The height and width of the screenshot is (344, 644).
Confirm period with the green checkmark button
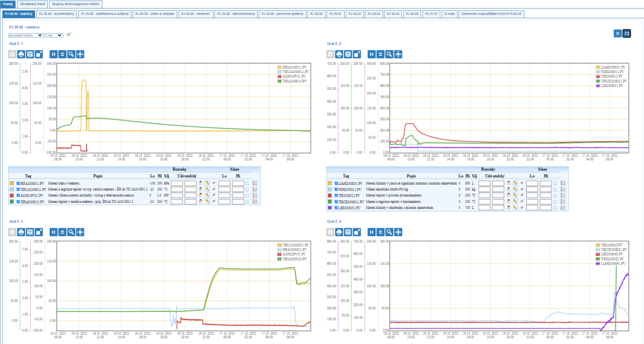(69, 35)
